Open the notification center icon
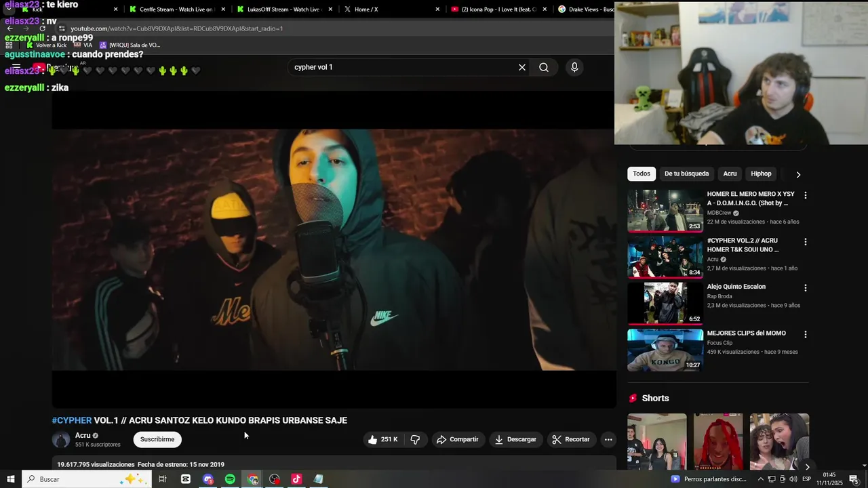The image size is (868, 488). [x=854, y=479]
